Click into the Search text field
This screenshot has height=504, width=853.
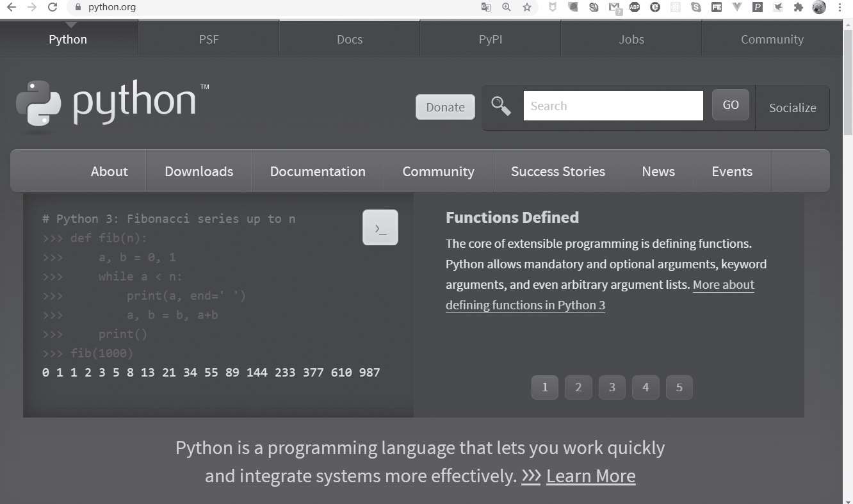click(613, 106)
